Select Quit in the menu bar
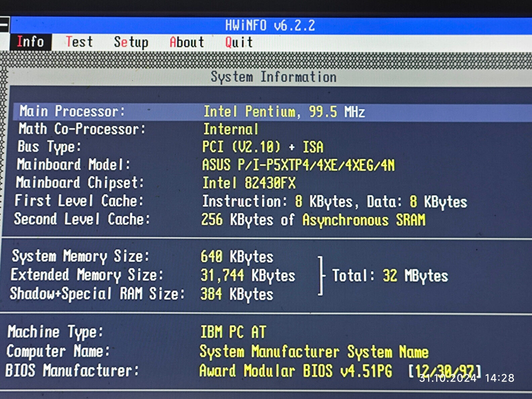Viewport: 532px width, 399px height. (239, 42)
